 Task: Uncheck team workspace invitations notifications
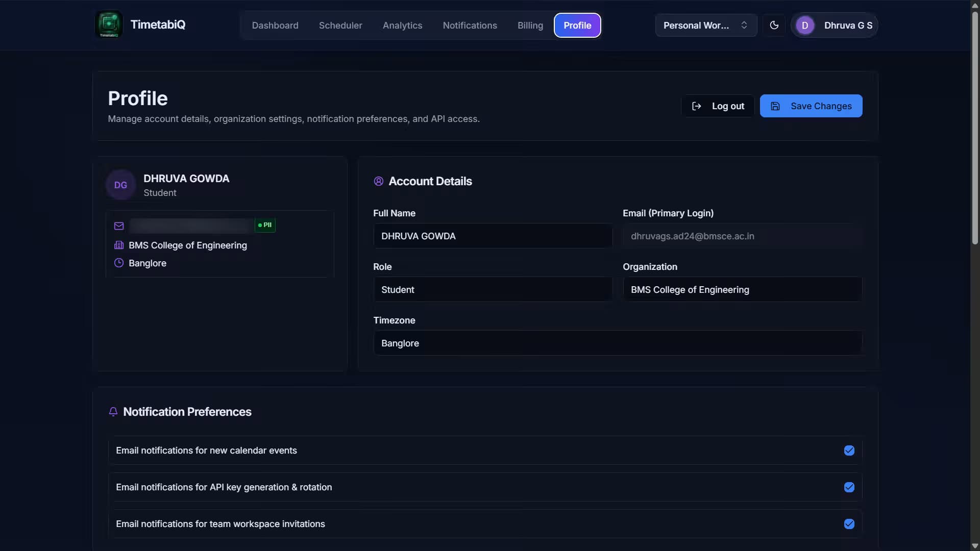pyautogui.click(x=849, y=524)
